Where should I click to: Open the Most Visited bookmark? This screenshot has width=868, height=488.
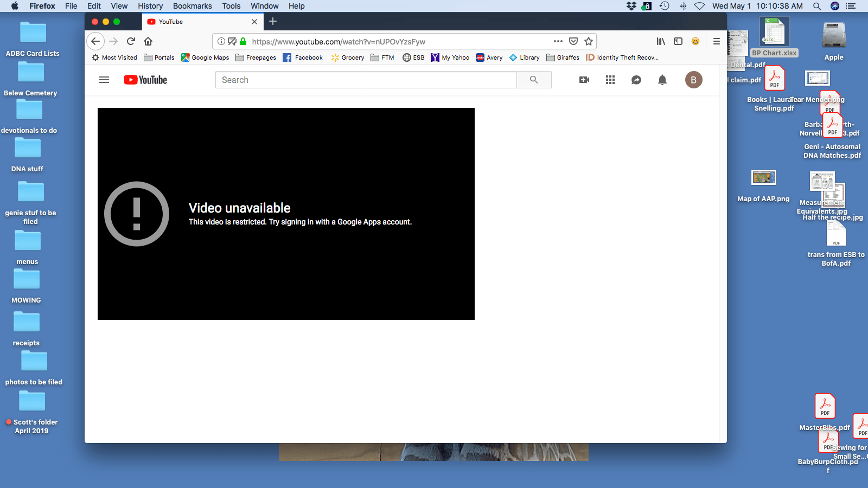(114, 57)
